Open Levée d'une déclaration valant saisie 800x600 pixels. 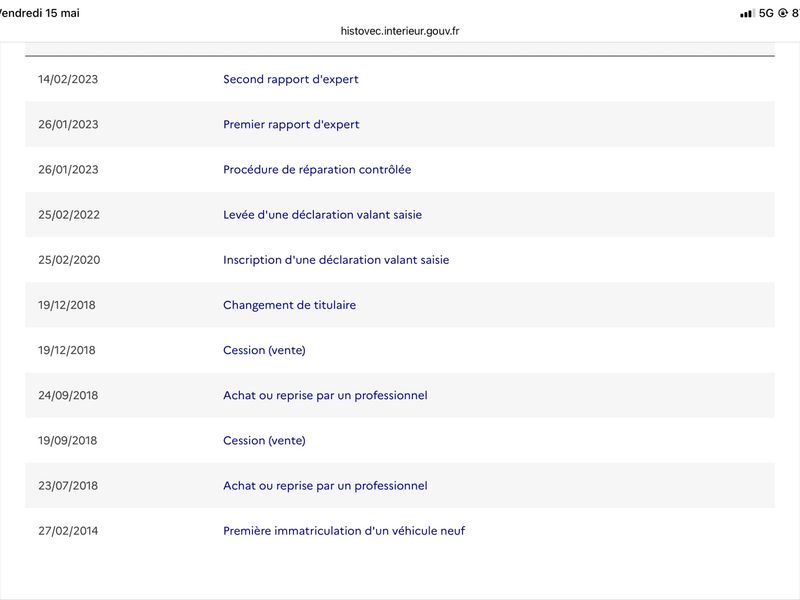click(x=322, y=215)
